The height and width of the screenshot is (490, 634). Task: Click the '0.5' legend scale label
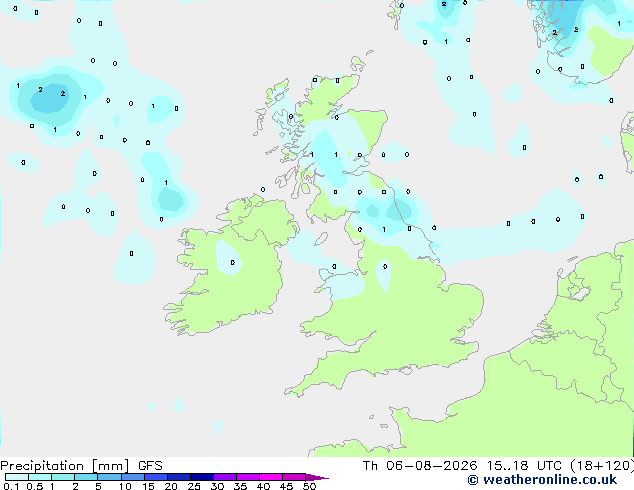pyautogui.click(x=35, y=486)
